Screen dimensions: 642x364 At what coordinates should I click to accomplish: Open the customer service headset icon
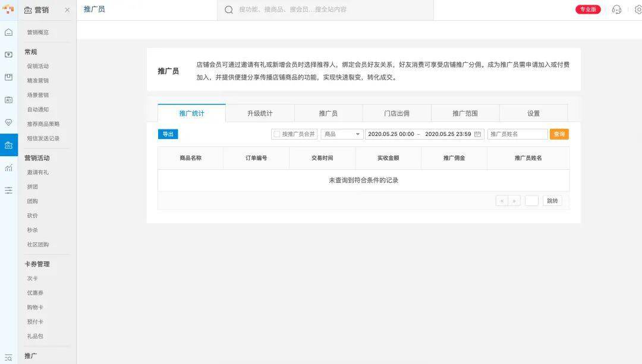pos(616,10)
